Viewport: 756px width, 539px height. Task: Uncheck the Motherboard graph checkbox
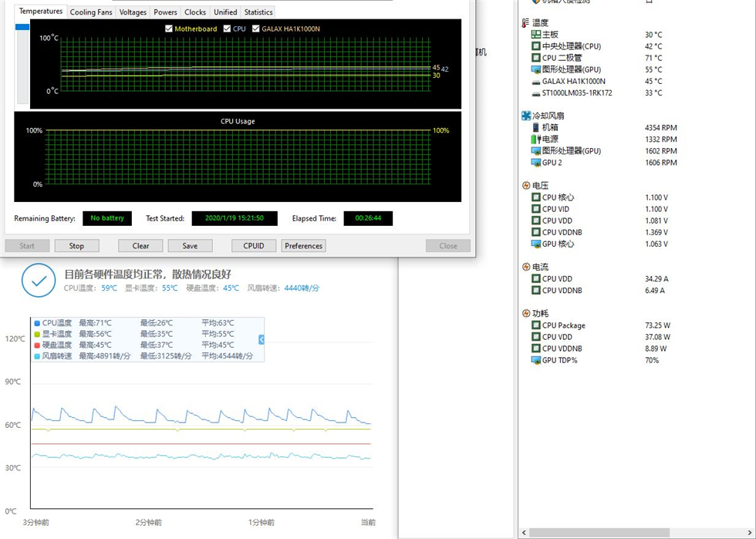coord(167,28)
